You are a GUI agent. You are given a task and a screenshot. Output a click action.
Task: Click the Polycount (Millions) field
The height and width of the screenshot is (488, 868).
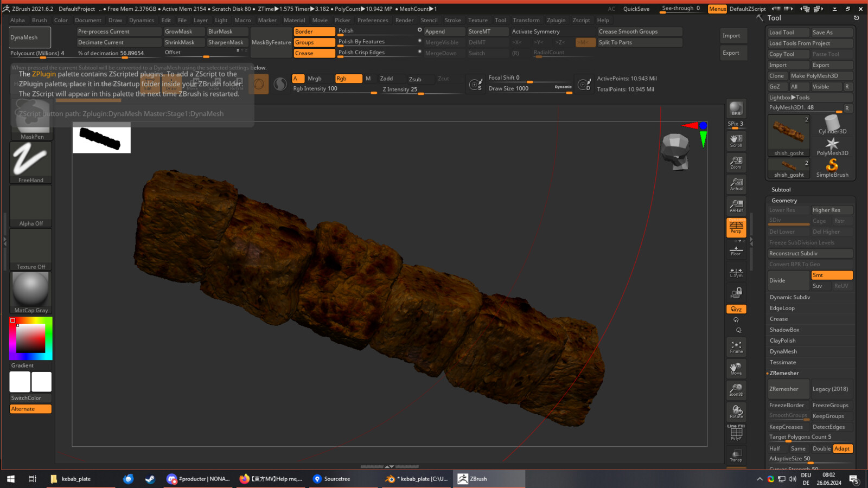point(41,53)
